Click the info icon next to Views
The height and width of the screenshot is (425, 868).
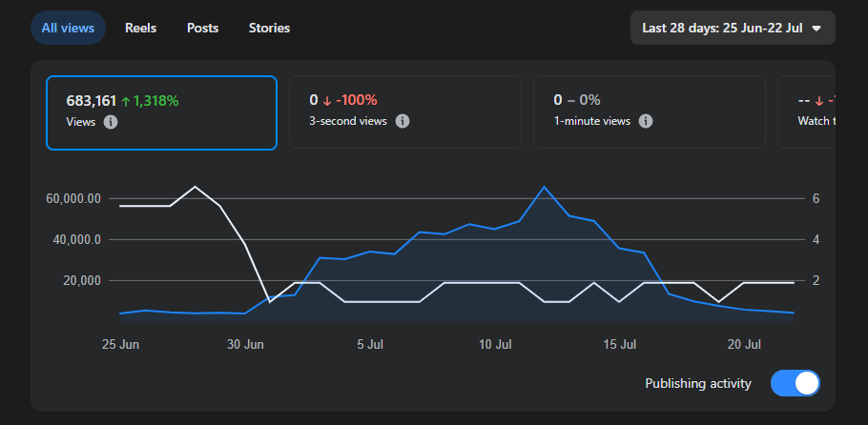(111, 122)
